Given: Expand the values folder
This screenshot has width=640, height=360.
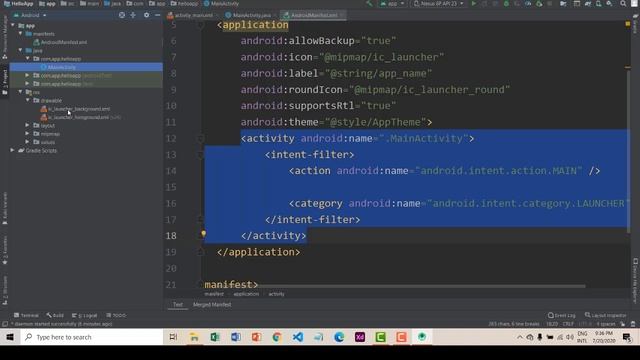Looking at the screenshot, I should (x=28, y=142).
